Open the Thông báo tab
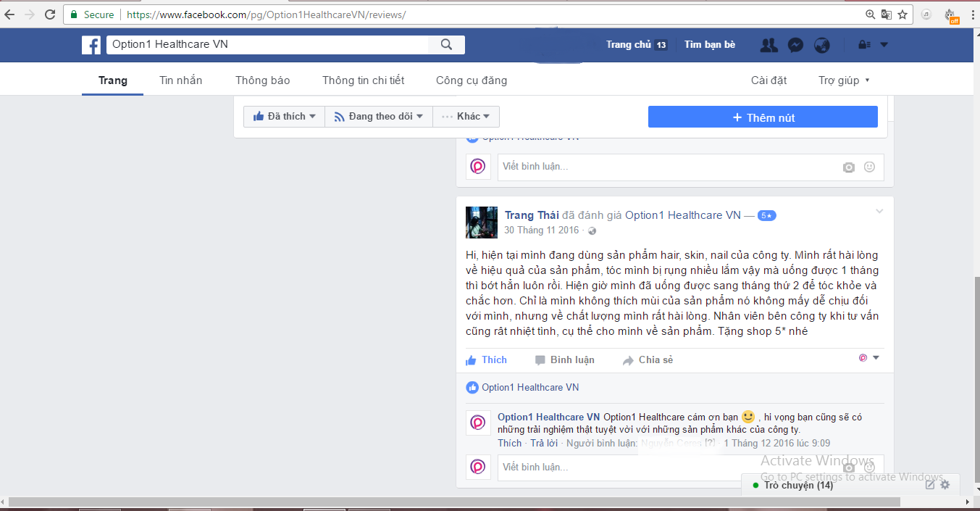 [262, 80]
